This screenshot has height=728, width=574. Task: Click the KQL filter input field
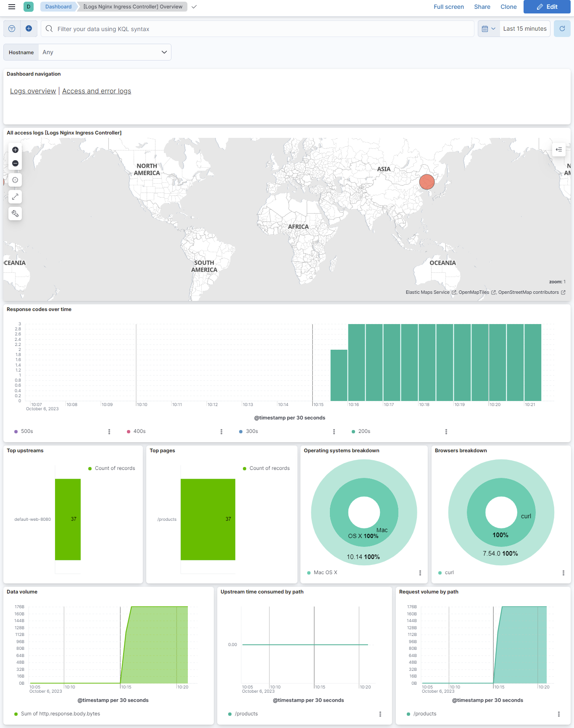(261, 29)
